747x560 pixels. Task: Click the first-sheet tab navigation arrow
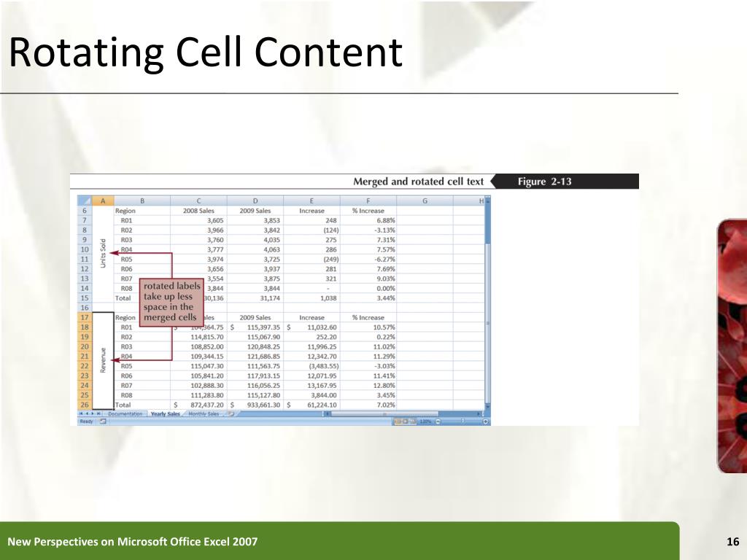point(81,413)
